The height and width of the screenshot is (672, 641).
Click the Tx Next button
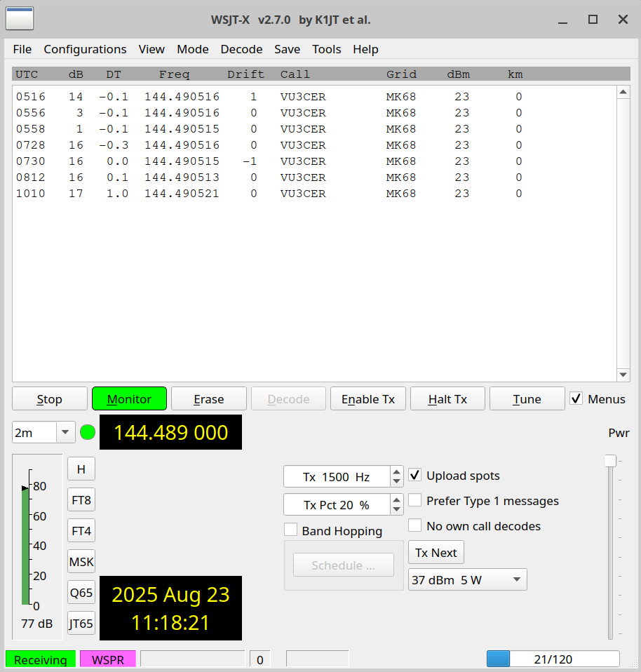pos(436,553)
